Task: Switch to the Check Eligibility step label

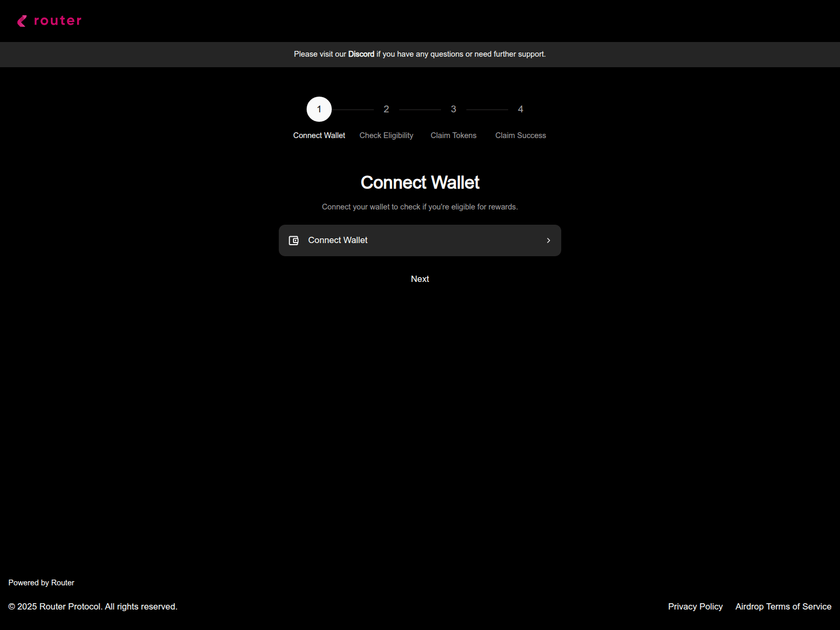Action: pyautogui.click(x=386, y=135)
